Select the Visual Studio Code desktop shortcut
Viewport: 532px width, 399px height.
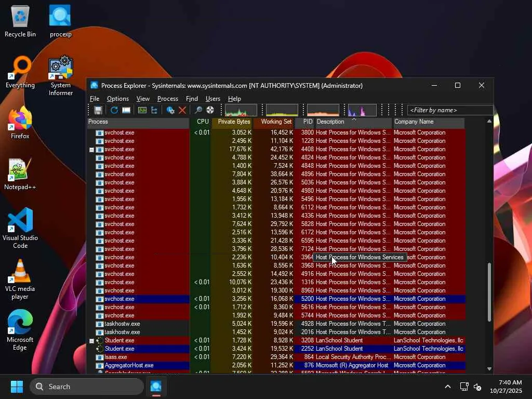[x=20, y=228]
